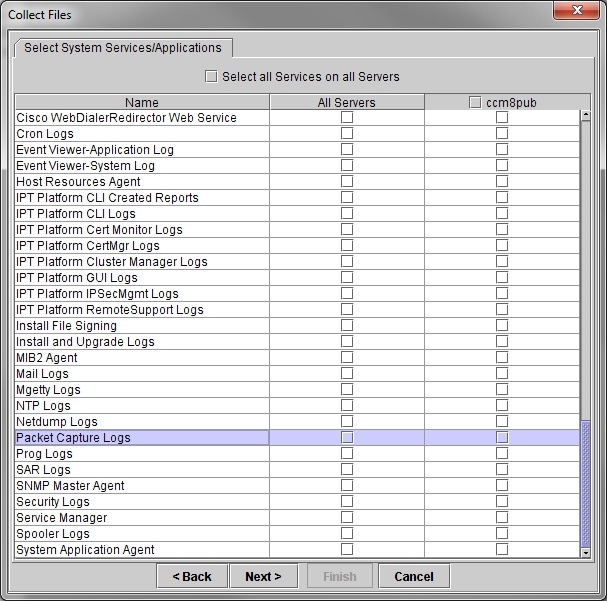Check Cisco WebDialerRedirector Web Service ccm8pub box
The height and width of the screenshot is (601, 607).
502,117
